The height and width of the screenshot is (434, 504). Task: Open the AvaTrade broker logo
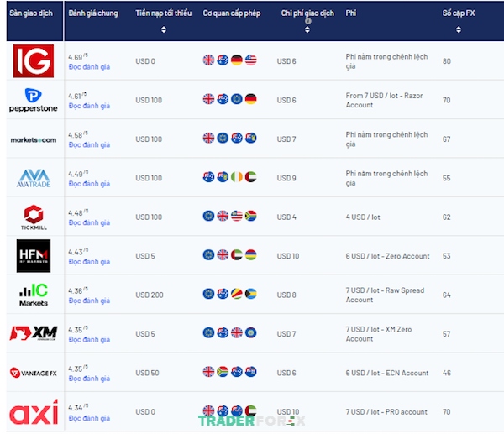(34, 178)
